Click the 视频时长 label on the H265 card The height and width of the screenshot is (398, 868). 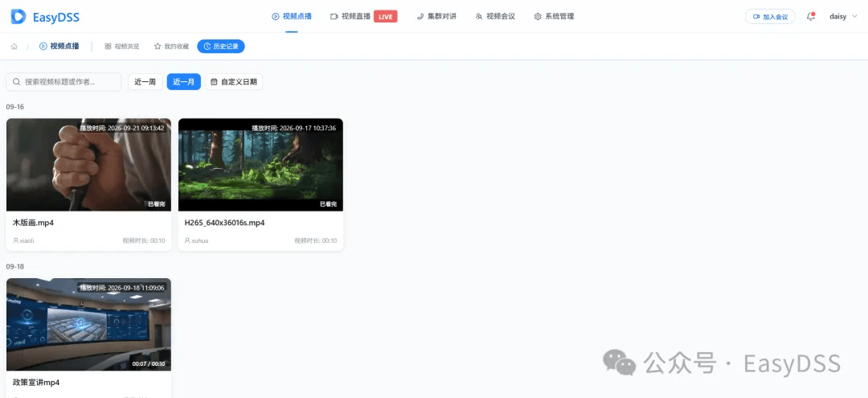coord(316,240)
